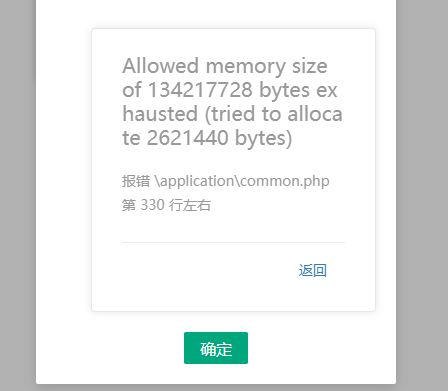Click the number 134217728 in the error message

pyautogui.click(x=200, y=90)
